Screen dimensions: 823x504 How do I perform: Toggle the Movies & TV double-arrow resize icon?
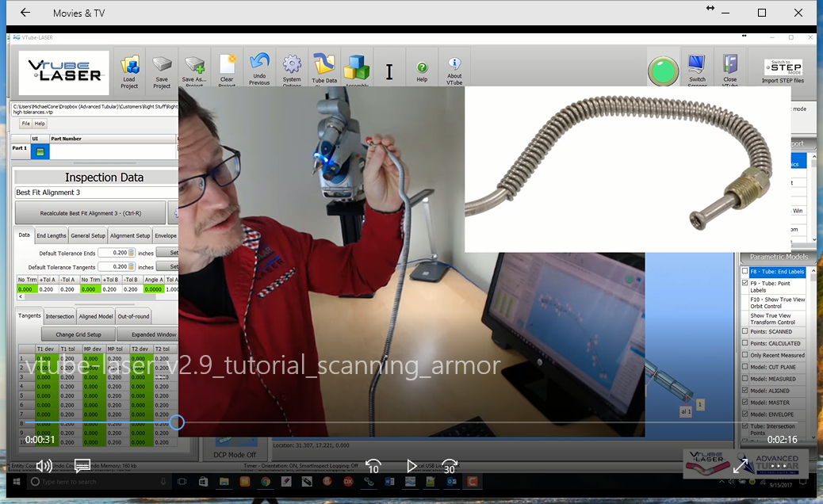[x=710, y=8]
